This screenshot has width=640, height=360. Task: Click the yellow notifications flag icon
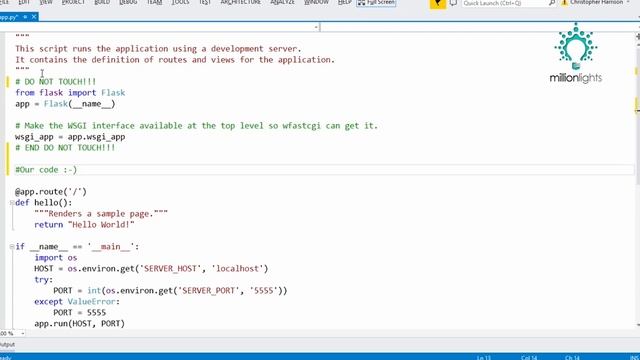(438, 3)
